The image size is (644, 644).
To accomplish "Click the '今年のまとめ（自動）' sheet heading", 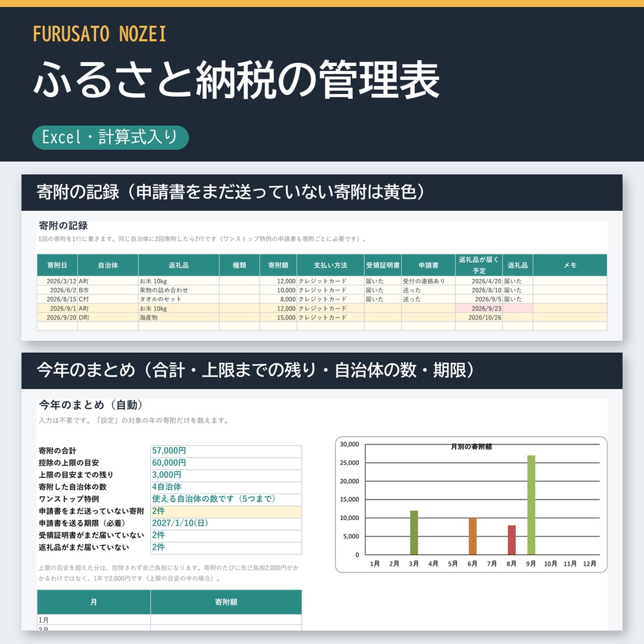I will pos(91,405).
